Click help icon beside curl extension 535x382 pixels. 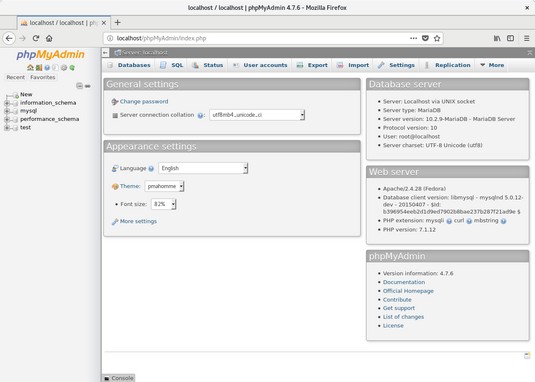pos(469,221)
